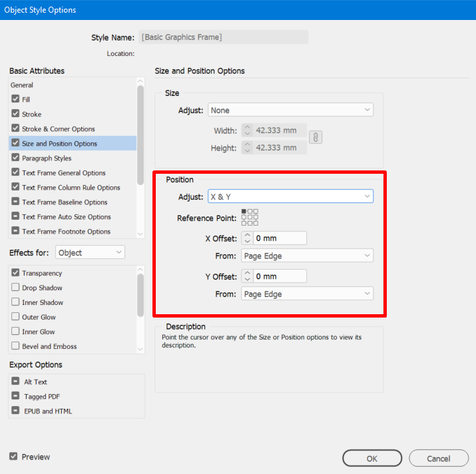Decrease Y Offset with stepper down arrow
476x474 pixels.
tap(248, 279)
